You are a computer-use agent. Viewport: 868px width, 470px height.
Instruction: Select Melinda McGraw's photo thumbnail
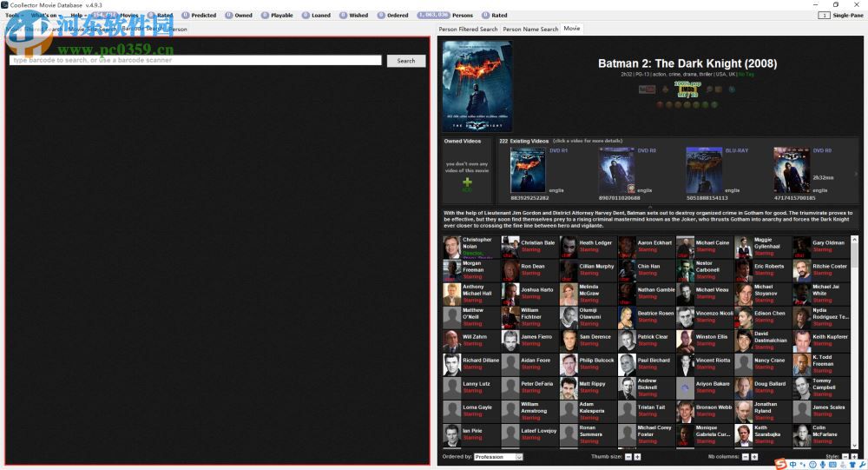[569, 295]
